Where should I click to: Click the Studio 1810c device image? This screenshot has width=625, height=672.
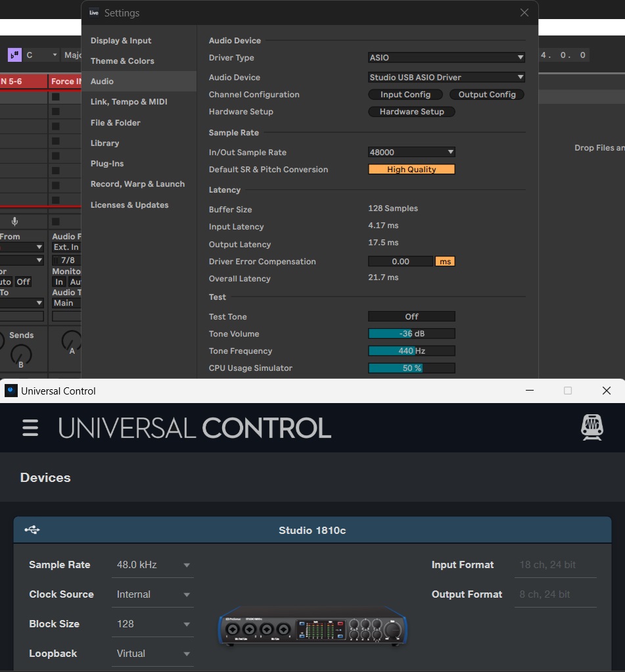click(312, 625)
